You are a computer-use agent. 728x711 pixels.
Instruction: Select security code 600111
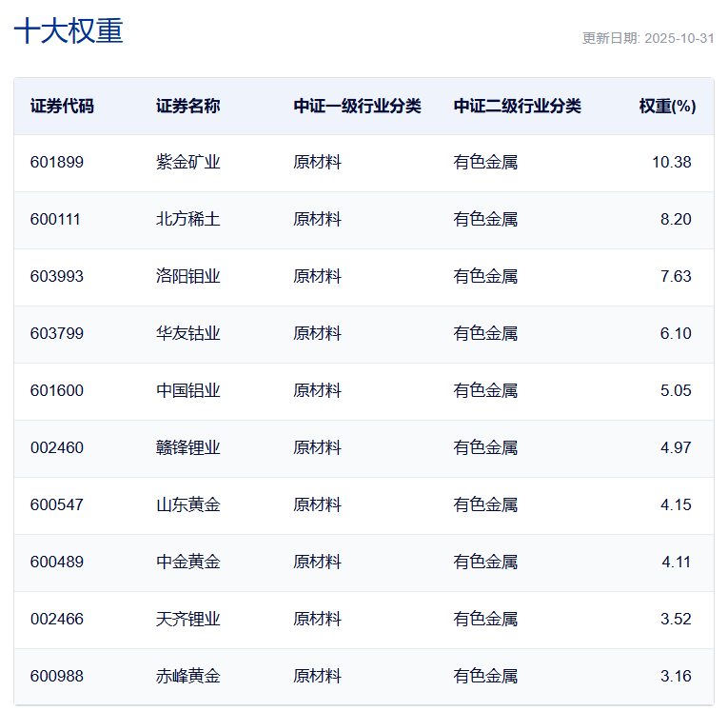click(55, 219)
